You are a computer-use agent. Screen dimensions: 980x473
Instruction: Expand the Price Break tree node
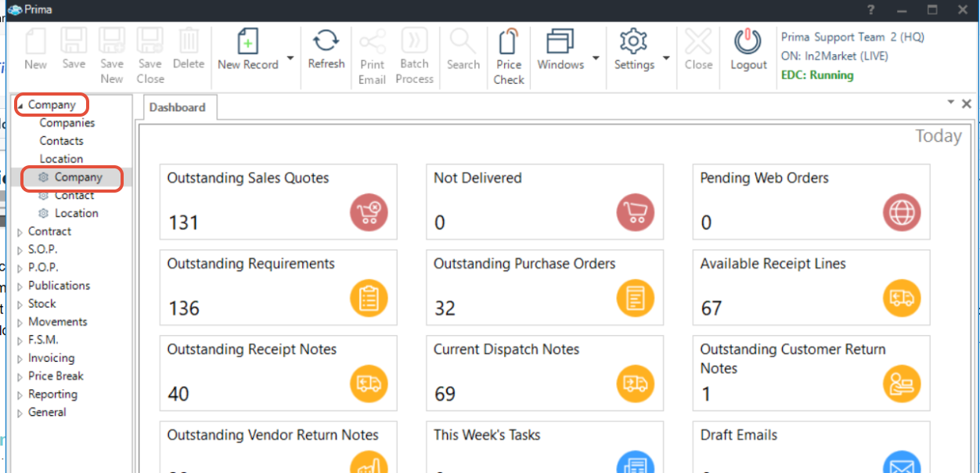20,377
